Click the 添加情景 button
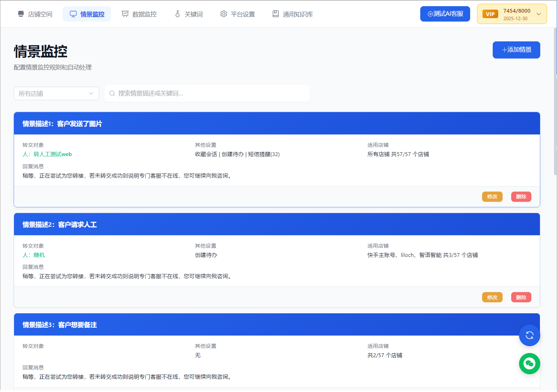Viewport: 557px width, 392px height. (516, 50)
